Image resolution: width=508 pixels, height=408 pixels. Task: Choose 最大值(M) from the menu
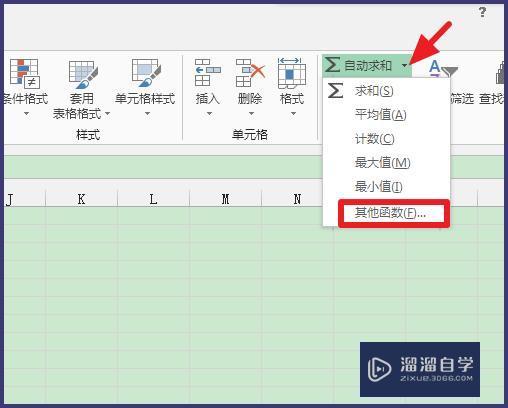(x=387, y=163)
